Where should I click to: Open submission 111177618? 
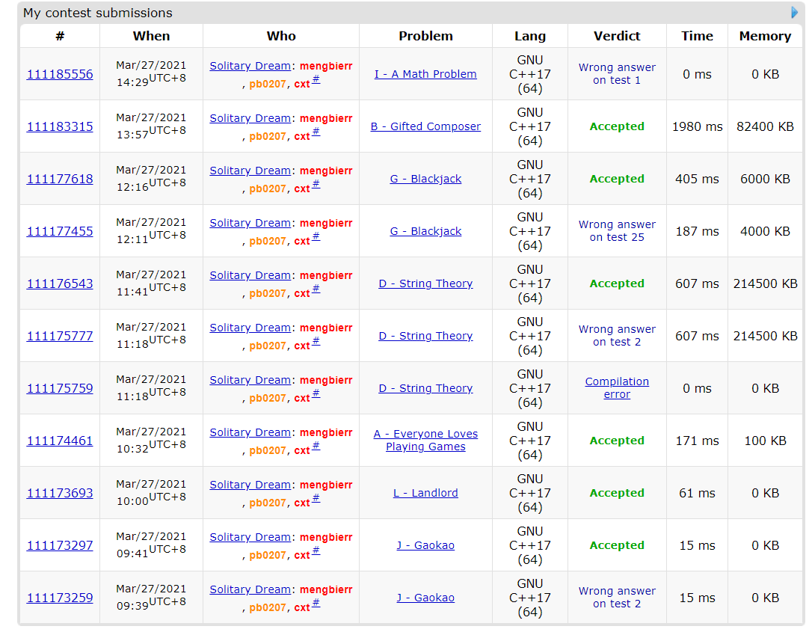[x=60, y=179]
